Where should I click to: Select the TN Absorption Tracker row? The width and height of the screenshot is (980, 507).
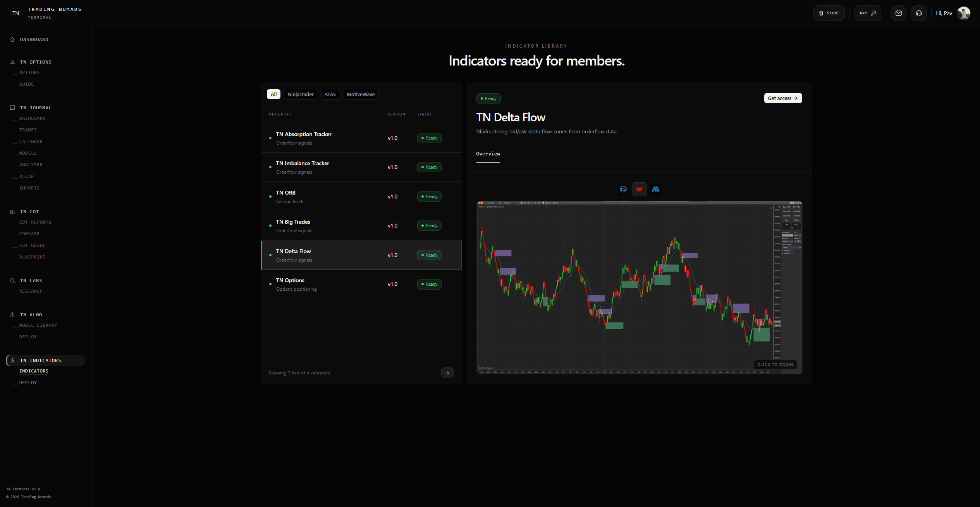point(361,138)
